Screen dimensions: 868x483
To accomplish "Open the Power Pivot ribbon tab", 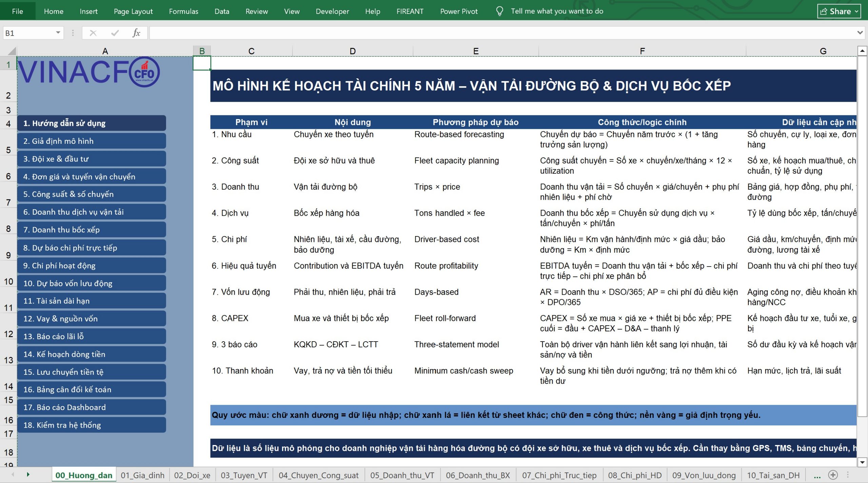I will (459, 11).
